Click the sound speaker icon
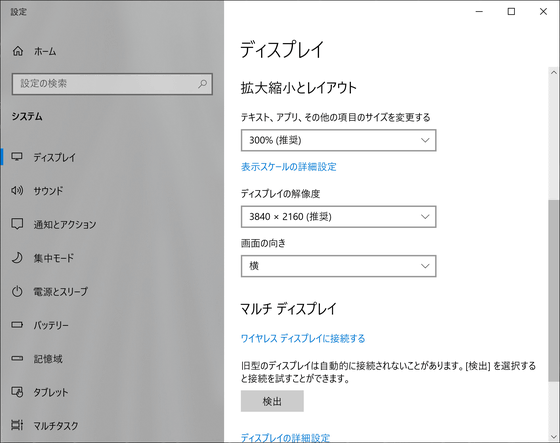The image size is (560, 443). click(x=17, y=190)
